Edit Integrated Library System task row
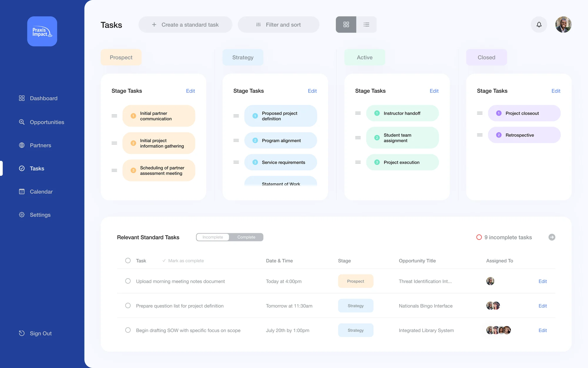588x368 pixels. point(543,330)
